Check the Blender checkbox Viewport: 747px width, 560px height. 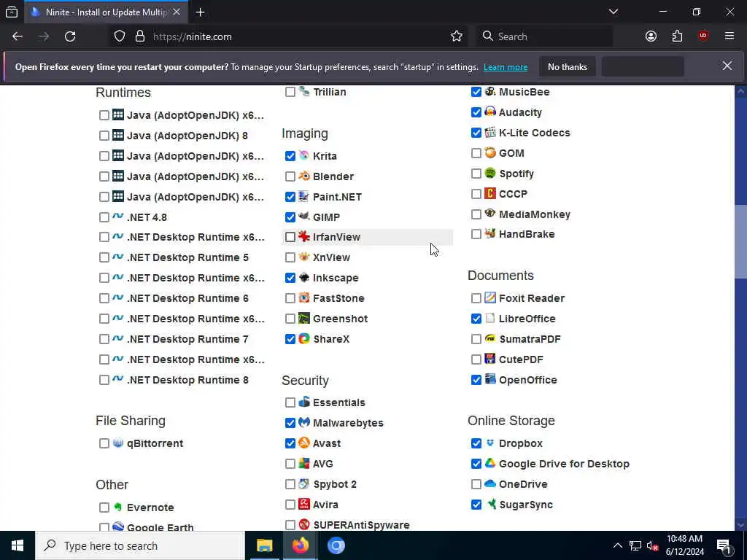coord(290,176)
